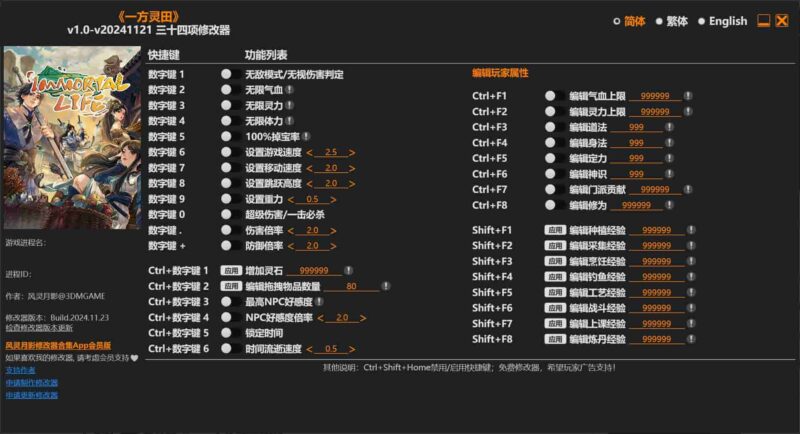
Task: Click 应用 button for 编辑拖拽物品数量
Action: point(231,286)
